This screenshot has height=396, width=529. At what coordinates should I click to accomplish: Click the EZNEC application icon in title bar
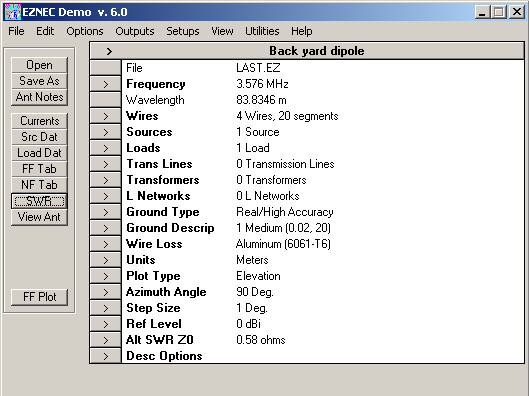pyautogui.click(x=13, y=12)
